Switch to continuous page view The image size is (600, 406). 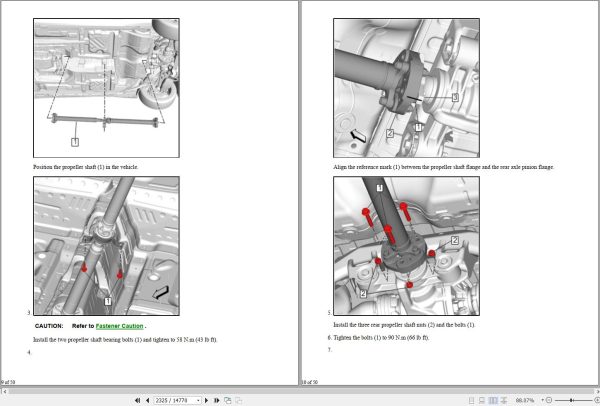482,400
